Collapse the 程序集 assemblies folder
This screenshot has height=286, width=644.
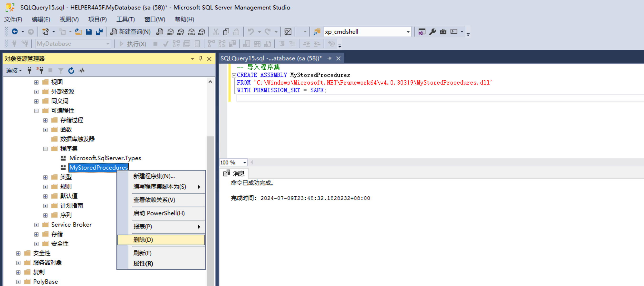click(x=45, y=149)
